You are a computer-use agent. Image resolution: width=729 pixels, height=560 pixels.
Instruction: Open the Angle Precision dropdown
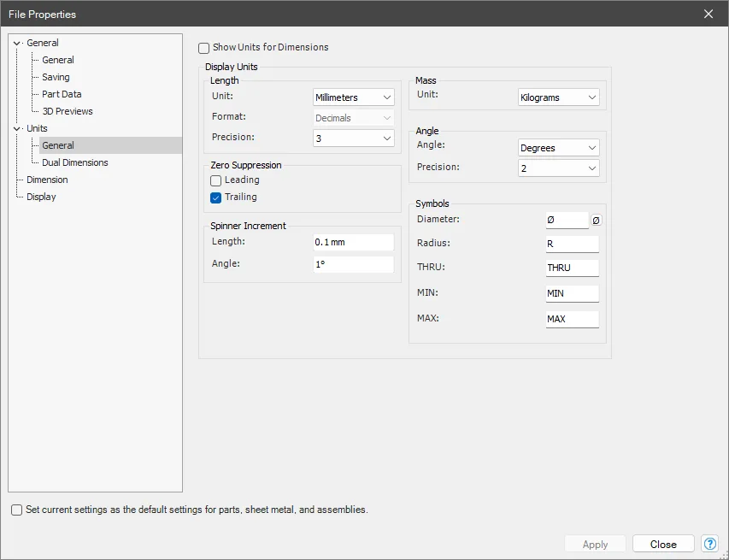pos(558,168)
